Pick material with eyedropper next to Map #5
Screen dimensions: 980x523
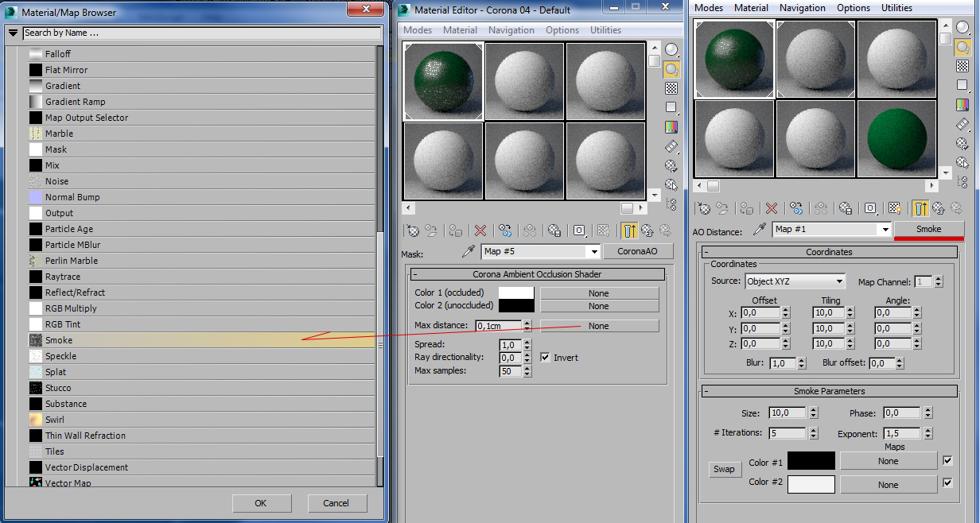[x=469, y=251]
